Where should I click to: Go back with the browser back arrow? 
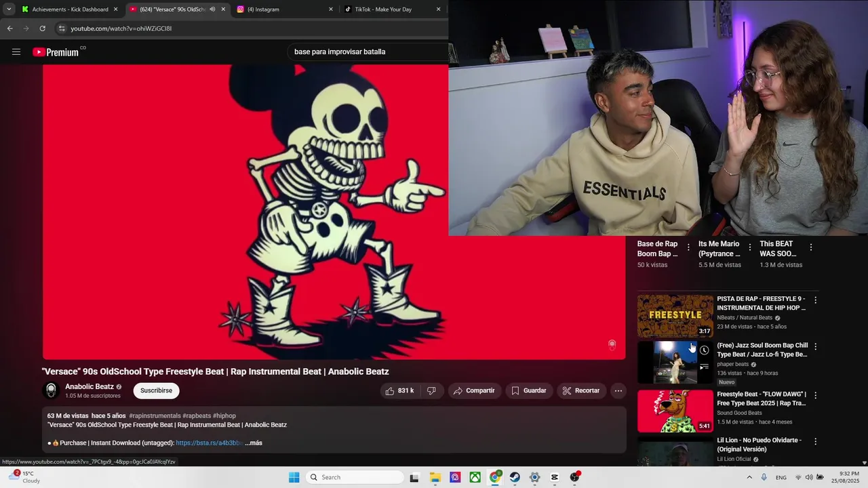pyautogui.click(x=9, y=28)
